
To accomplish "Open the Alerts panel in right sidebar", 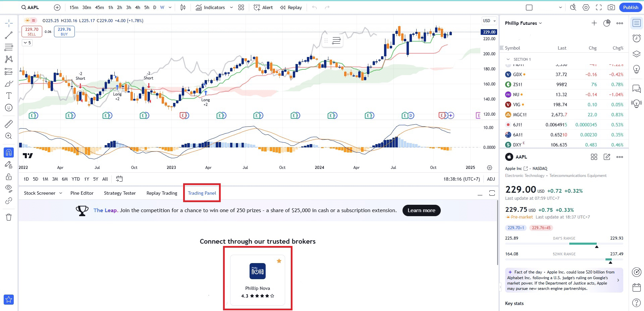I will coord(636,38).
